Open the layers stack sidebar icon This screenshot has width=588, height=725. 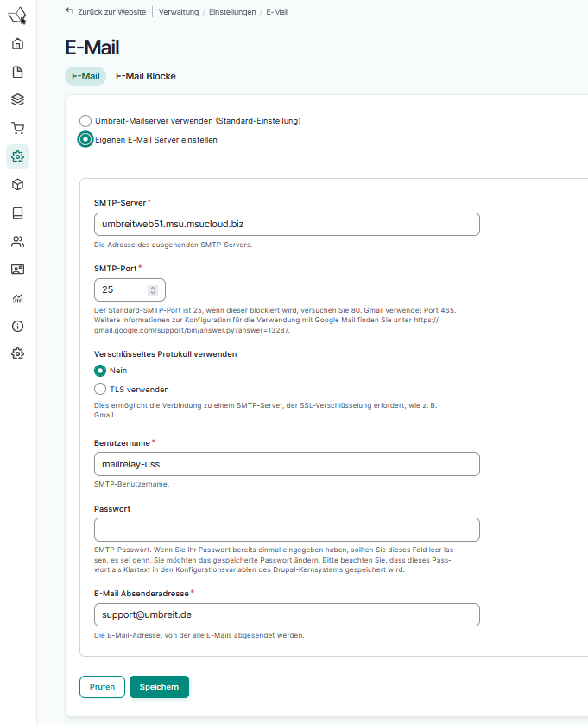coord(17,100)
